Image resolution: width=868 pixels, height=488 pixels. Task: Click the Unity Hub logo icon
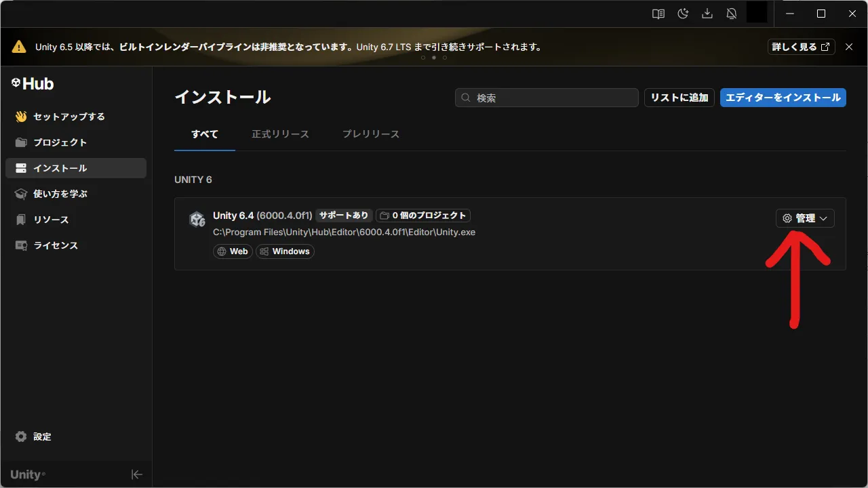click(x=16, y=83)
